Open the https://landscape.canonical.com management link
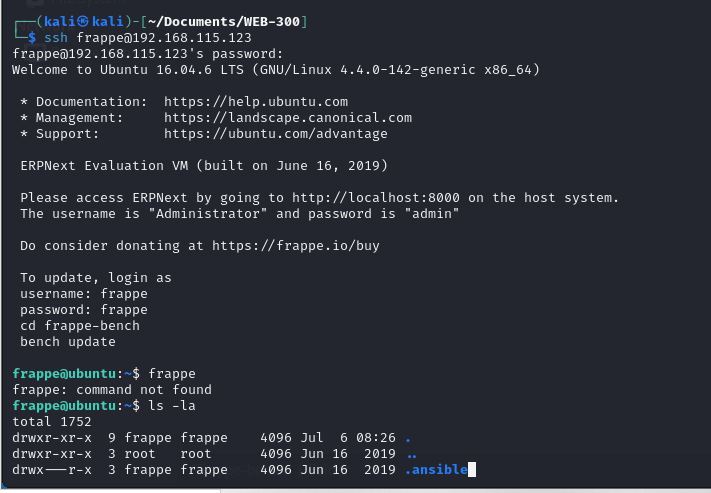Screen dimensions: 711x493 pyautogui.click(x=288, y=118)
